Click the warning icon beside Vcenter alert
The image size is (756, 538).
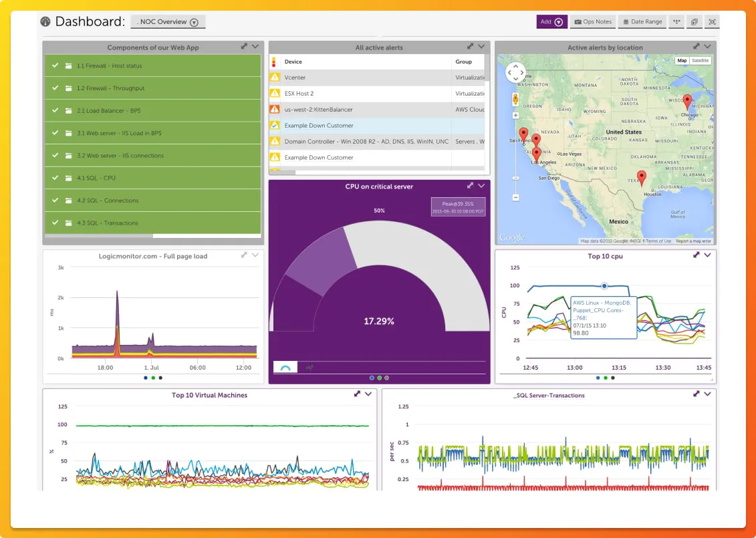tap(275, 77)
